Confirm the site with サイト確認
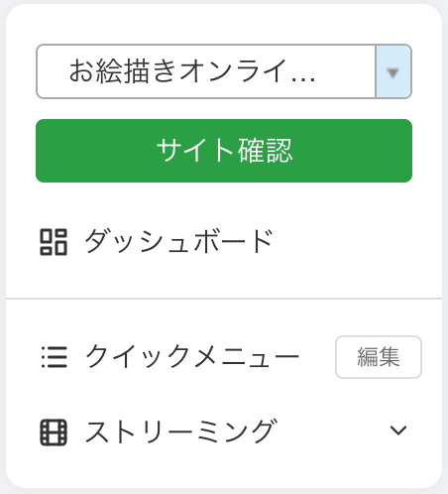Viewport: 448px width, 494px height. 224,151
